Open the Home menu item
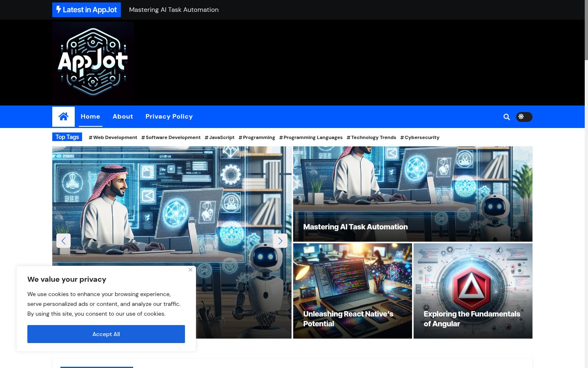The width and height of the screenshot is (588, 368). (x=90, y=117)
